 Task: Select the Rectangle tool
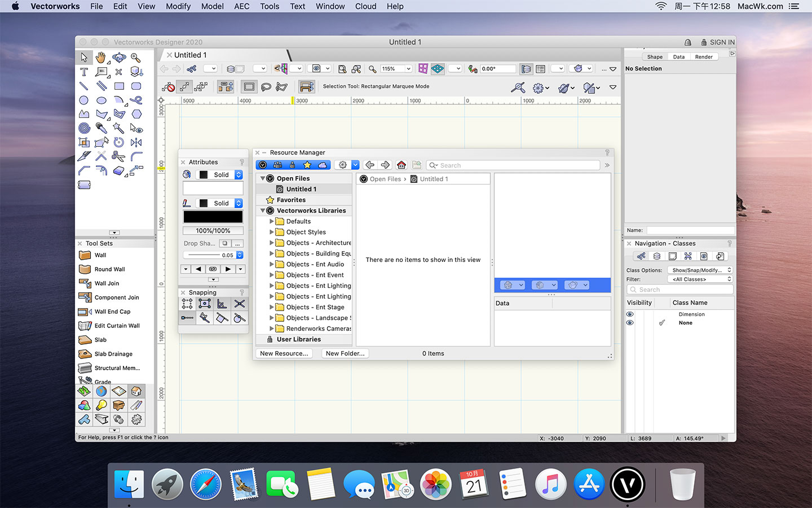coord(119,86)
